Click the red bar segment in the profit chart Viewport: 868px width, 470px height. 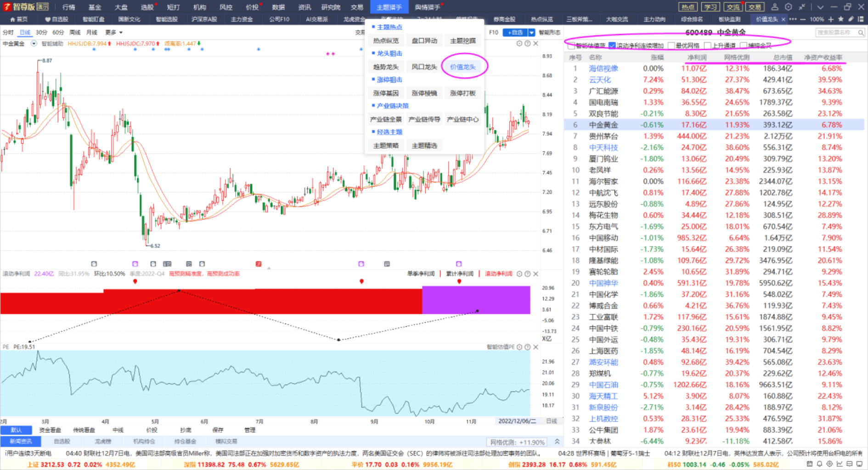211,302
